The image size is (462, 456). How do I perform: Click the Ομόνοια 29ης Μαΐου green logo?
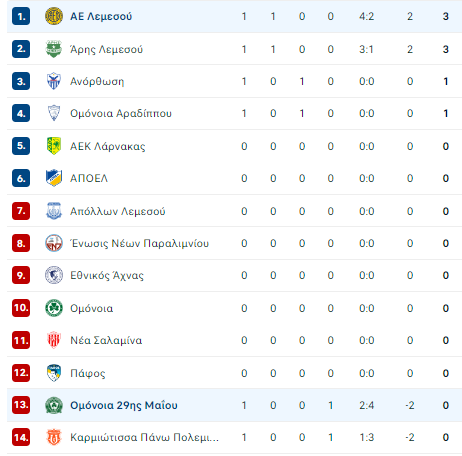54,405
